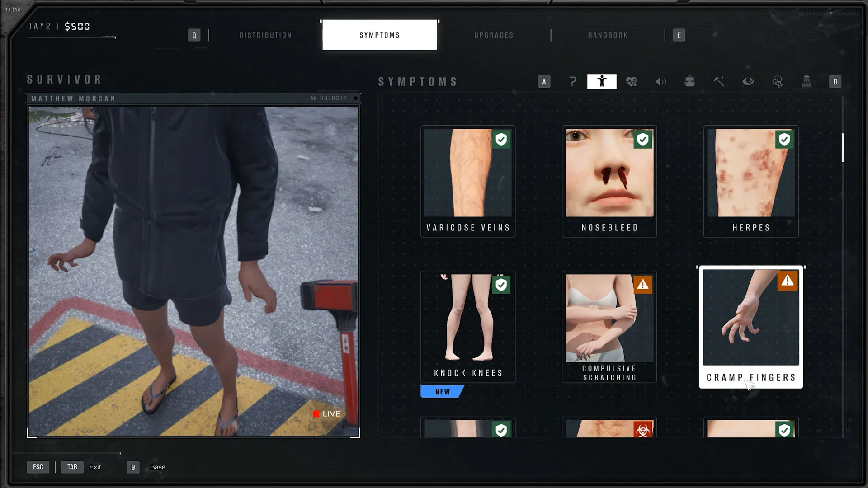The height and width of the screenshot is (488, 868).
Task: Click the E next tab key
Action: coord(679,35)
